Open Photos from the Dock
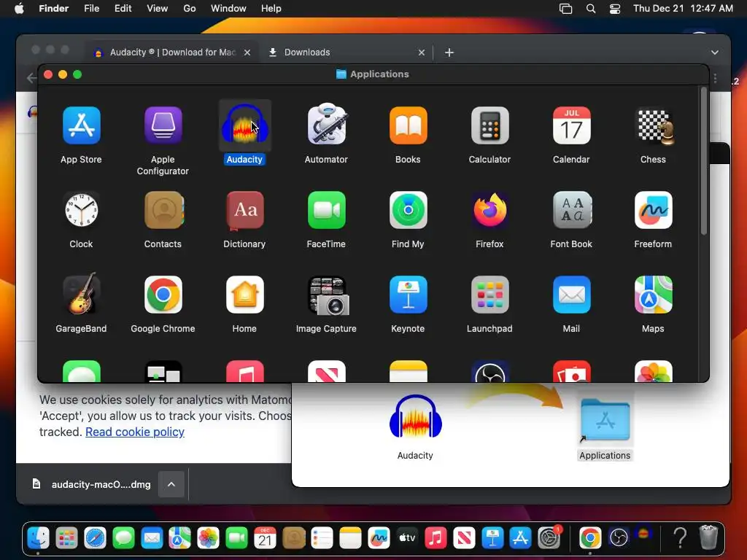This screenshot has height=560, width=747. (208, 538)
